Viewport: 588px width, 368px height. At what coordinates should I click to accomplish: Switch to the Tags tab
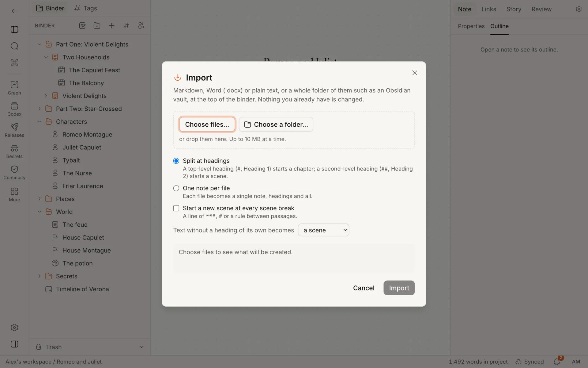pos(85,8)
